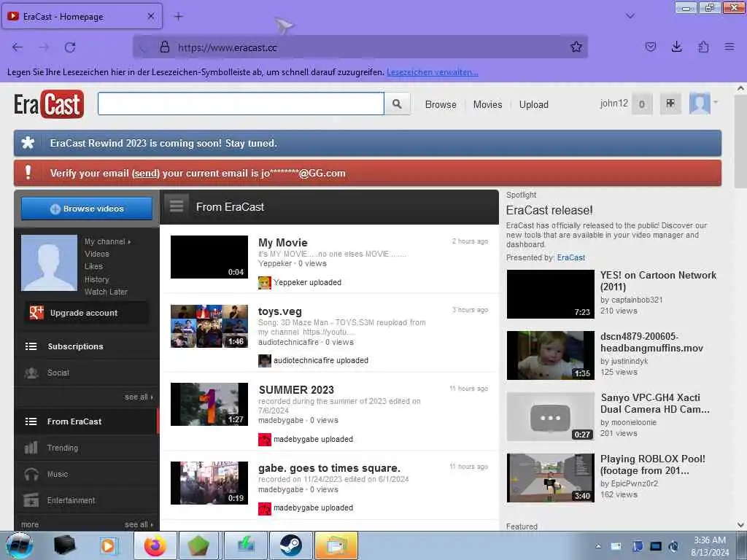Click see all under Subscriptions section

[139, 397]
